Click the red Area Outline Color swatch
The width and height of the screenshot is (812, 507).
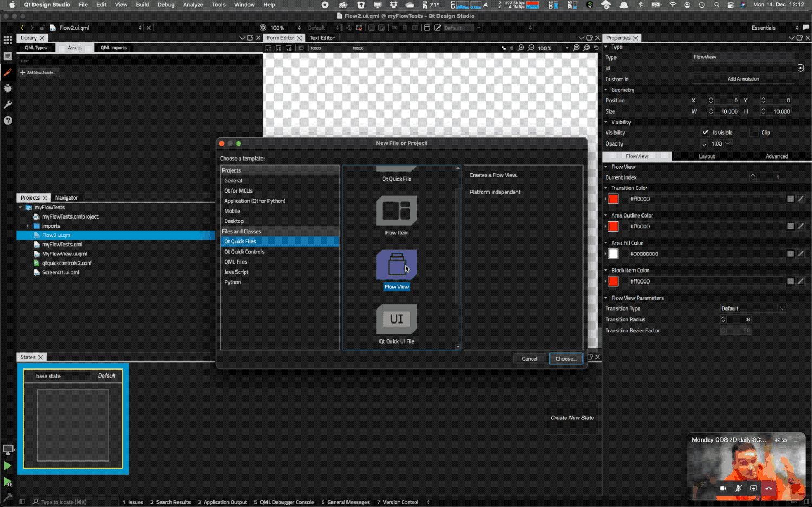(613, 227)
